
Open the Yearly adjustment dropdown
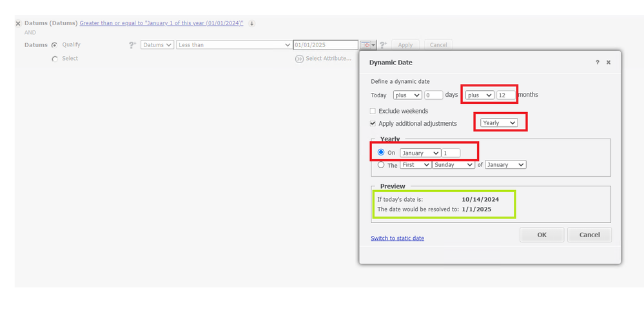point(499,122)
